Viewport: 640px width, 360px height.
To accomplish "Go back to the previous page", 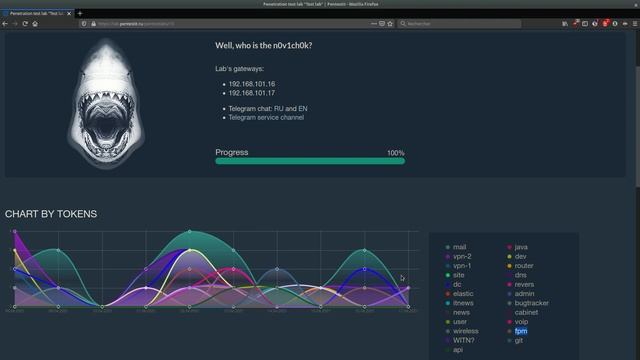I will tap(5, 24).
